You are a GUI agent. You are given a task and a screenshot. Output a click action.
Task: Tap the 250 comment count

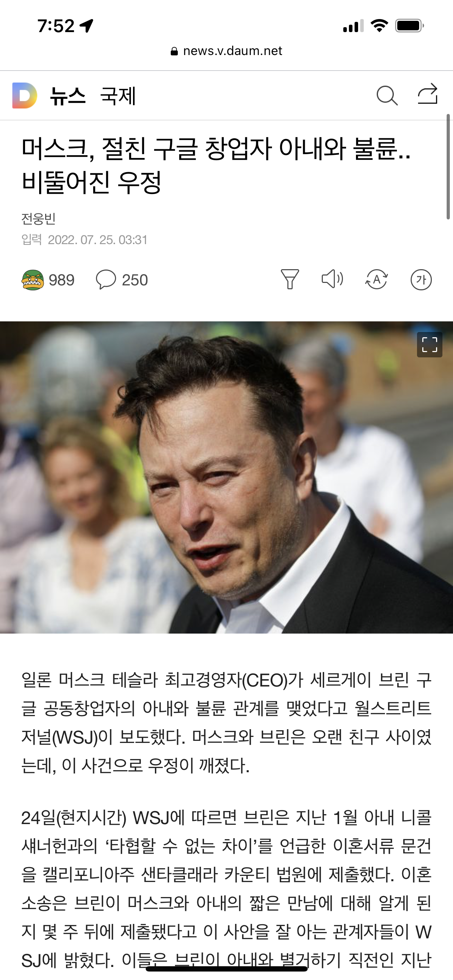[x=135, y=280]
